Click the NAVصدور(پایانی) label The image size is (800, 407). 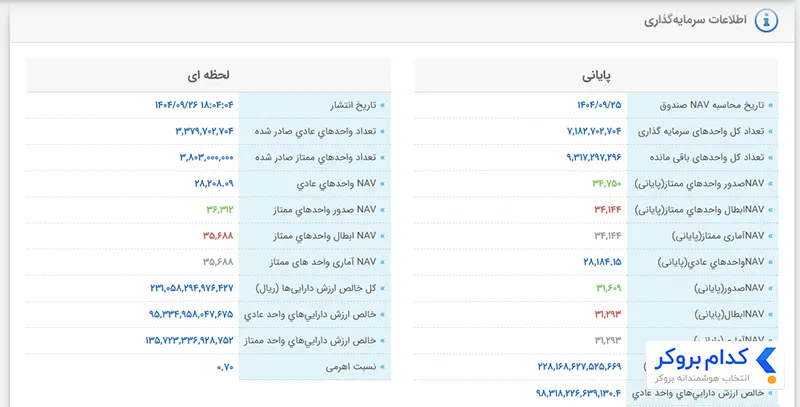pos(729,288)
